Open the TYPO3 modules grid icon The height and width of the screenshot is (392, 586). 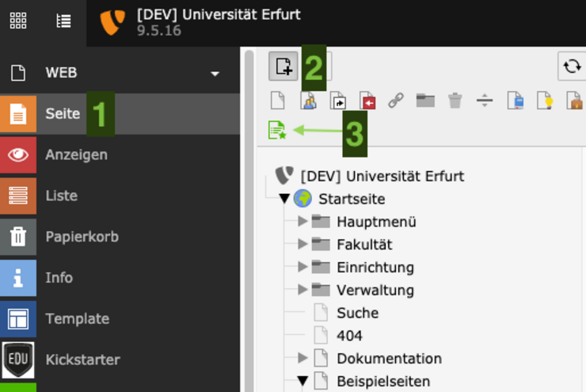18,21
